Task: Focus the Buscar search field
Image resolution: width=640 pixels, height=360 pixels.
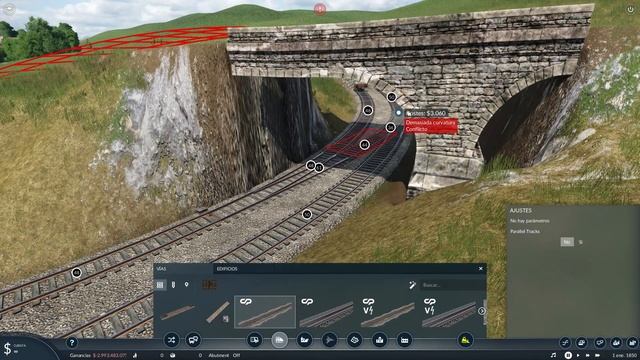Action: (452, 285)
